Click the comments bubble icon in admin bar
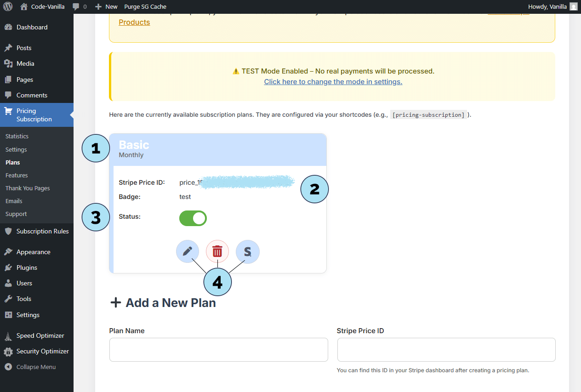The image size is (581, 392). (x=76, y=6)
